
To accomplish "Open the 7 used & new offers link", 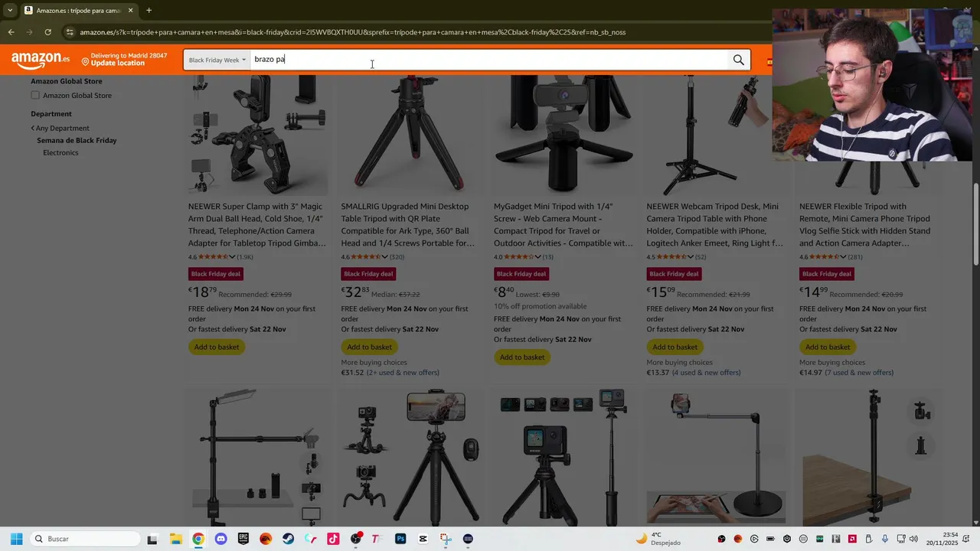I will click(x=859, y=373).
